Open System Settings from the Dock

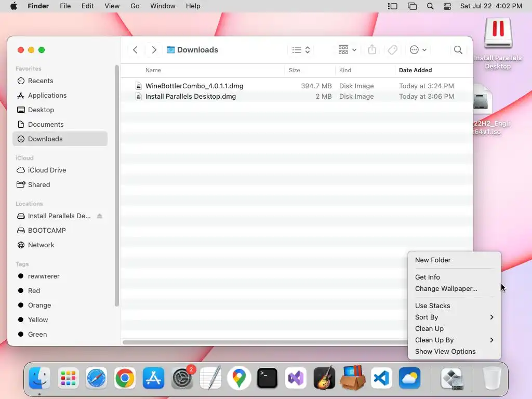point(182,378)
